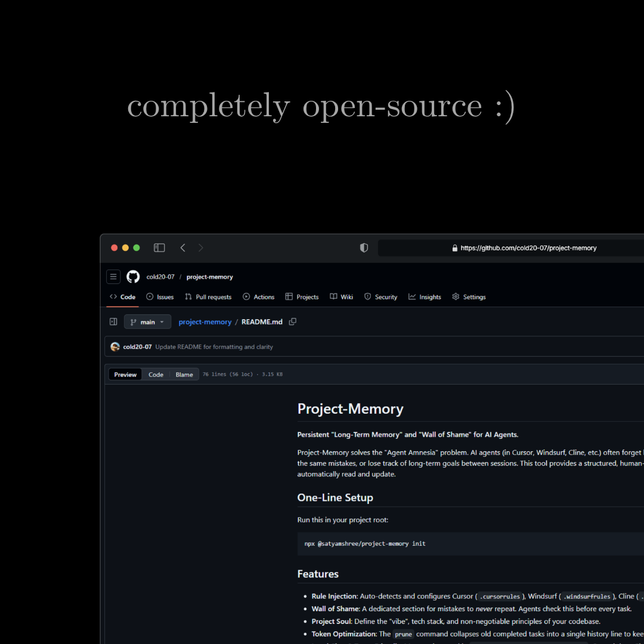Click cold20-07 commit author avatar
This screenshot has height=644, width=644.
click(x=115, y=347)
